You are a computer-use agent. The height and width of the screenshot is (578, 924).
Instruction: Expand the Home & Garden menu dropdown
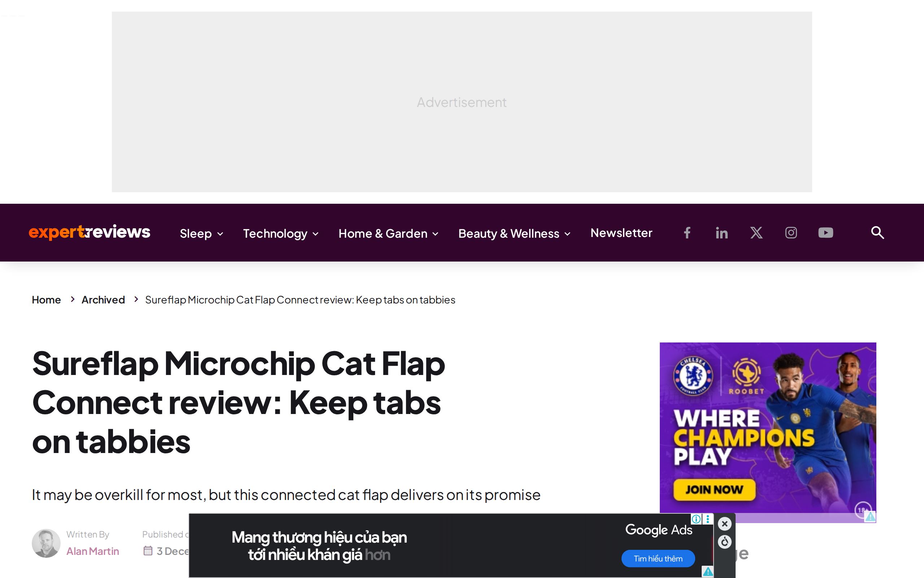pos(388,234)
